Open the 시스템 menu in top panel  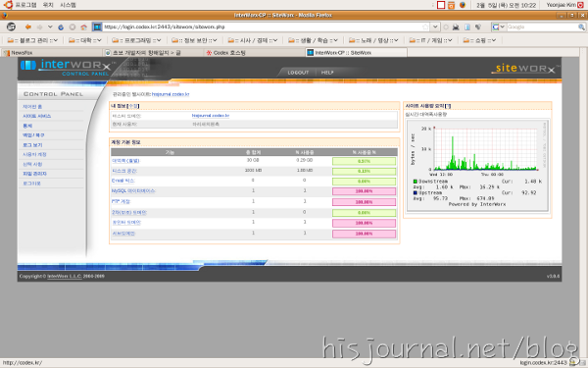pyautogui.click(x=68, y=5)
